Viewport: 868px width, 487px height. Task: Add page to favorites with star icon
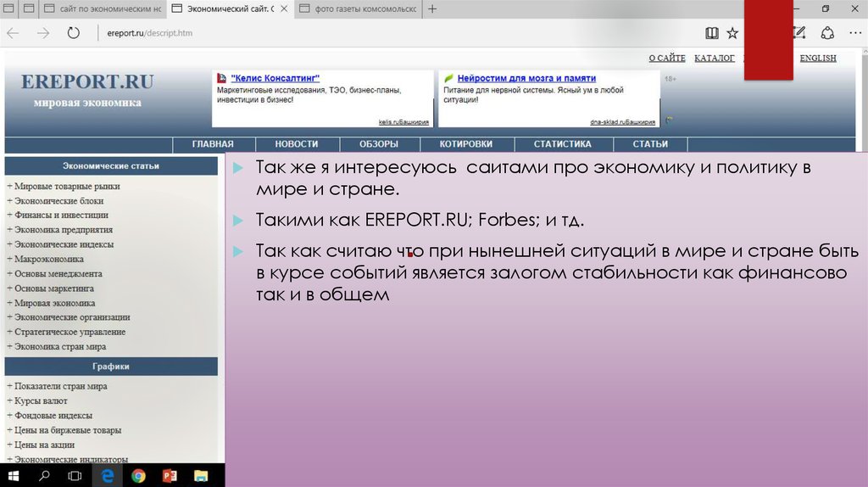pos(732,33)
